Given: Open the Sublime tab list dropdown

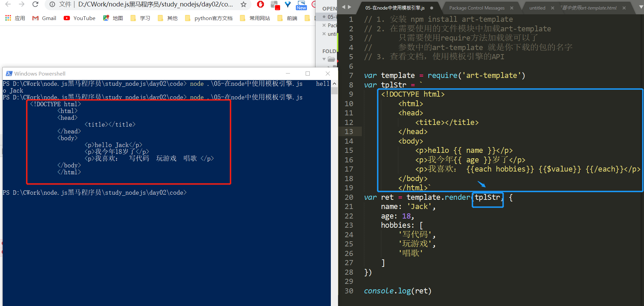Looking at the screenshot, I should 641,7.
